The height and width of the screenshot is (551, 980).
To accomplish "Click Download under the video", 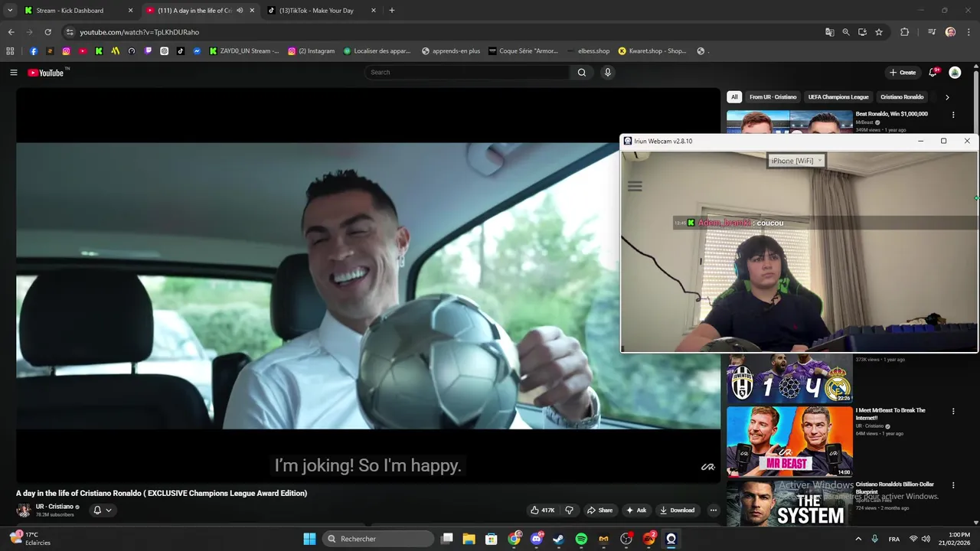I will (x=677, y=510).
